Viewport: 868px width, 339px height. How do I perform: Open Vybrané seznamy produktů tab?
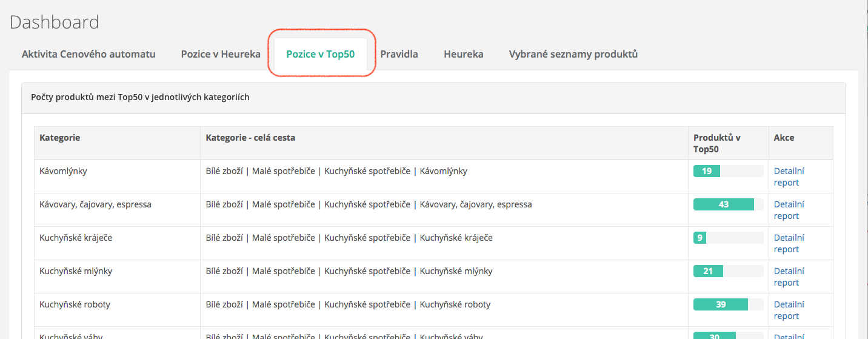573,54
